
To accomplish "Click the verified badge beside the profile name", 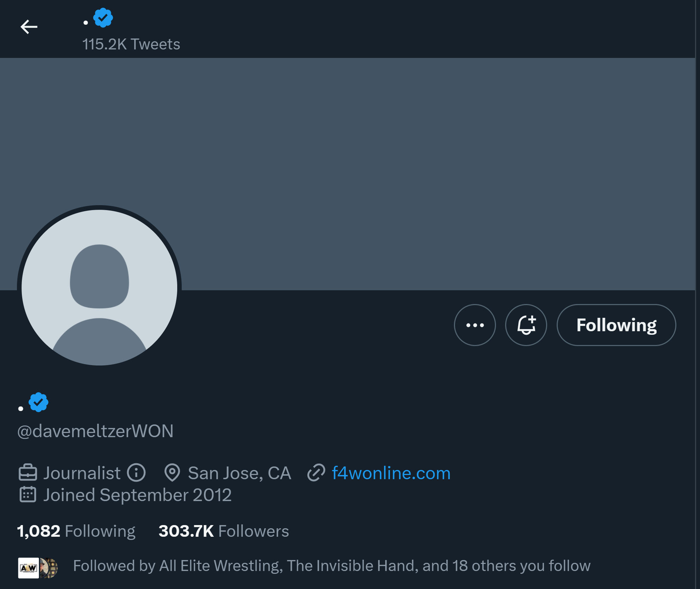I will pos(38,402).
